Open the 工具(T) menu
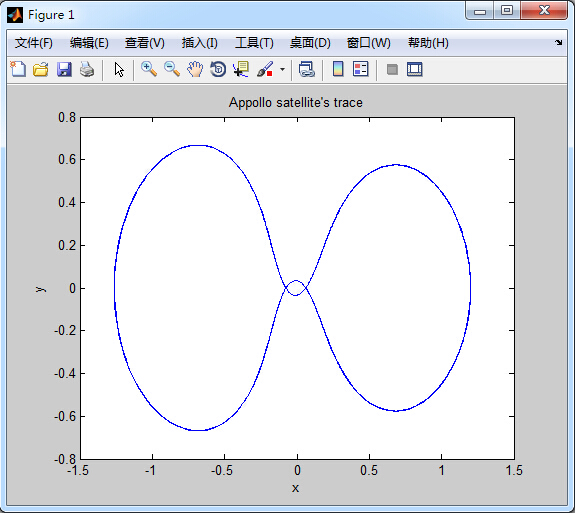575x513 pixels. pyautogui.click(x=254, y=43)
